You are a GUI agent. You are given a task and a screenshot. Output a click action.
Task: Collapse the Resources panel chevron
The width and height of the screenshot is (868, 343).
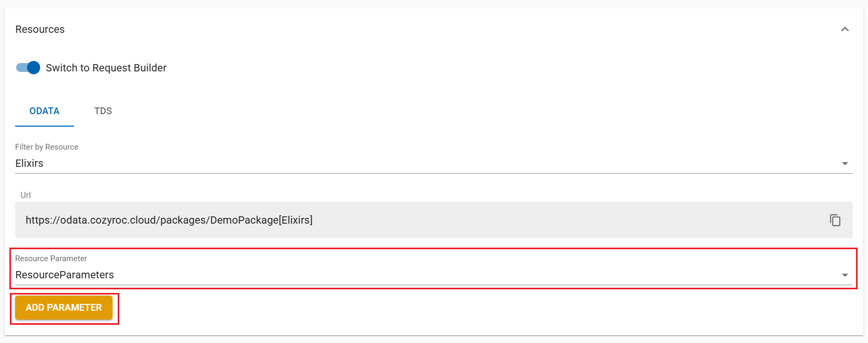point(845,29)
